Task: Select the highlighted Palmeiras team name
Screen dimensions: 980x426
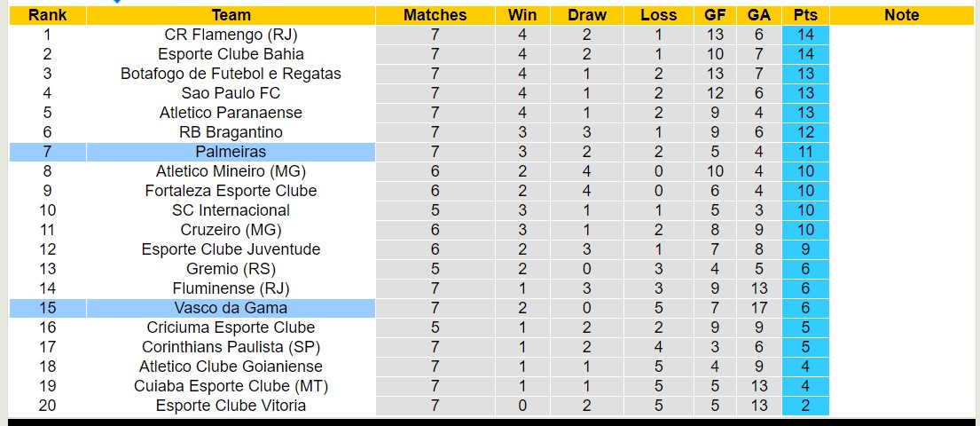Action: [x=231, y=152]
